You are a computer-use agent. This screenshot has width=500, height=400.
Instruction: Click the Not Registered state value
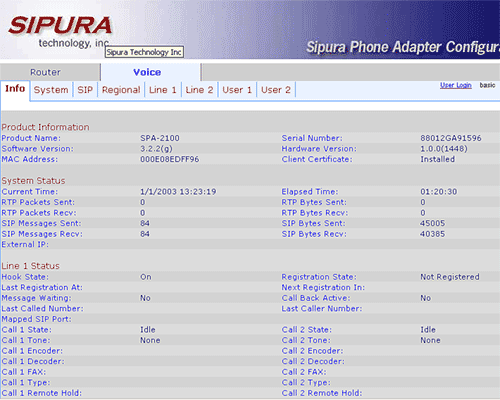(x=450, y=277)
